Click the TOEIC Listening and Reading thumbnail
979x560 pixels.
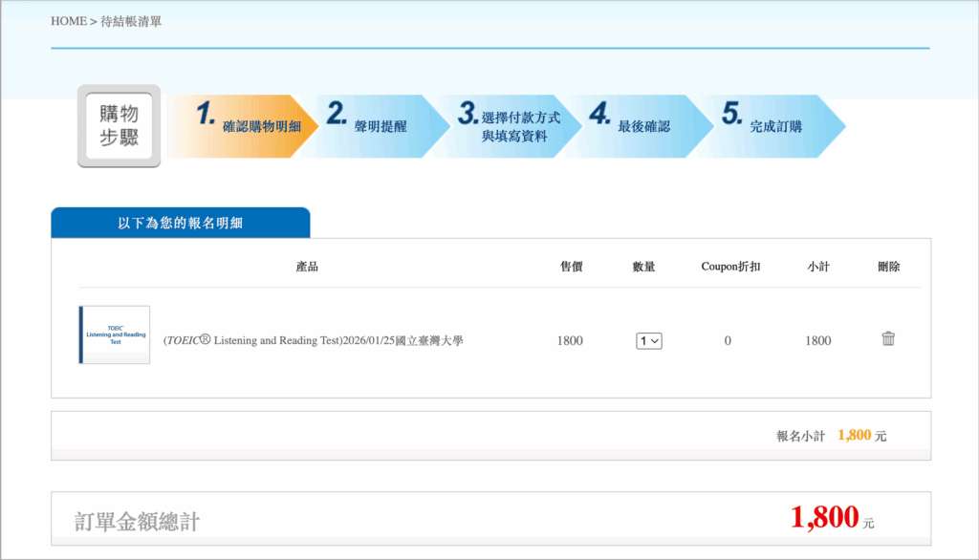click(114, 334)
